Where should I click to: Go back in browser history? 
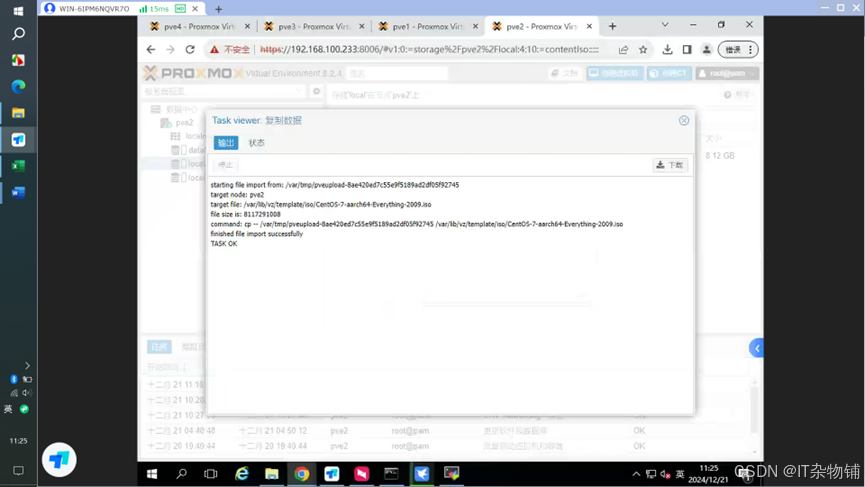(151, 50)
